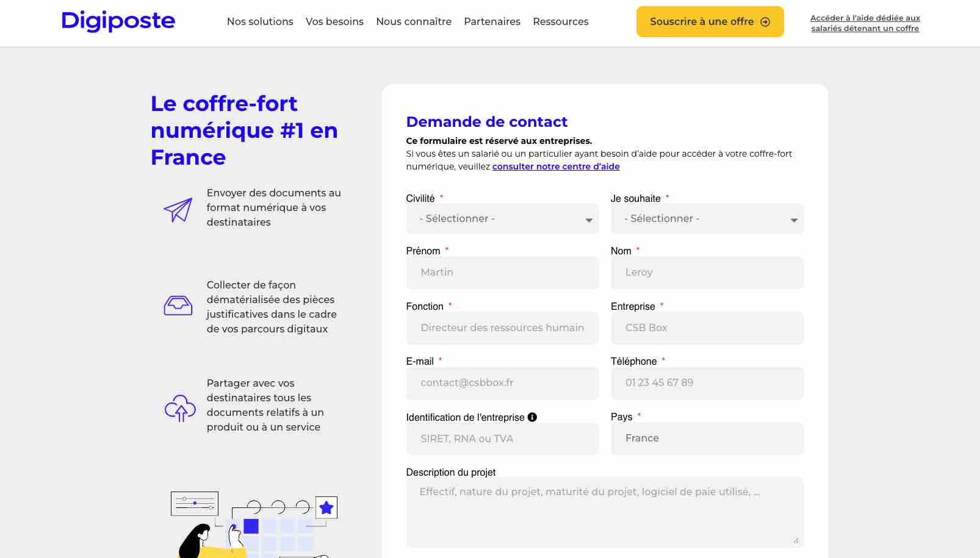Click the Digiposte logo
Viewport: 980px width, 558px height.
pos(118,21)
